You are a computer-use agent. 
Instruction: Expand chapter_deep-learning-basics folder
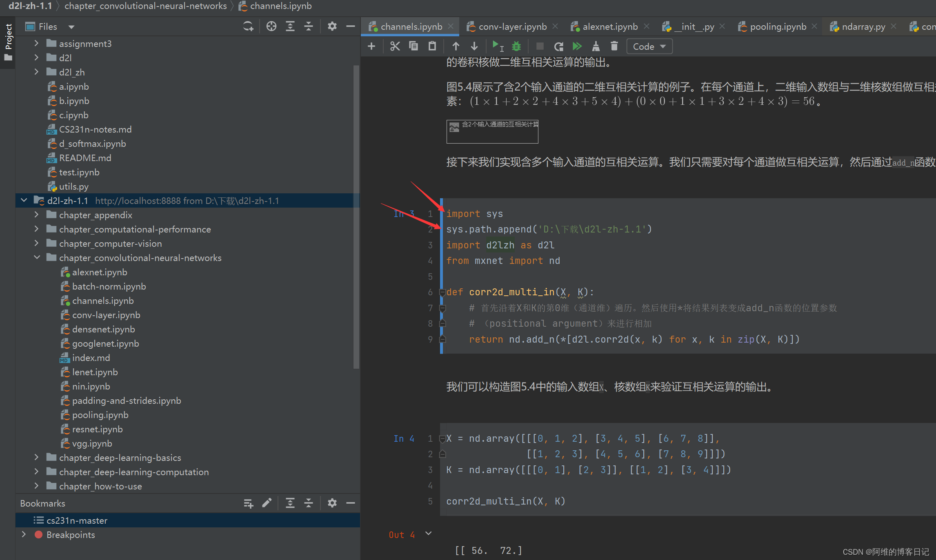(36, 457)
